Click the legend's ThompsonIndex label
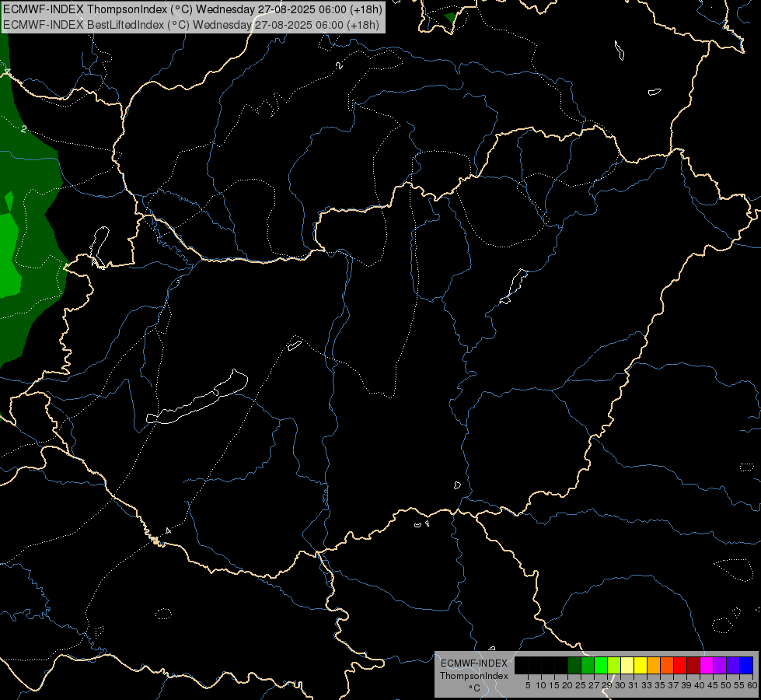The image size is (761, 700). 474,676
